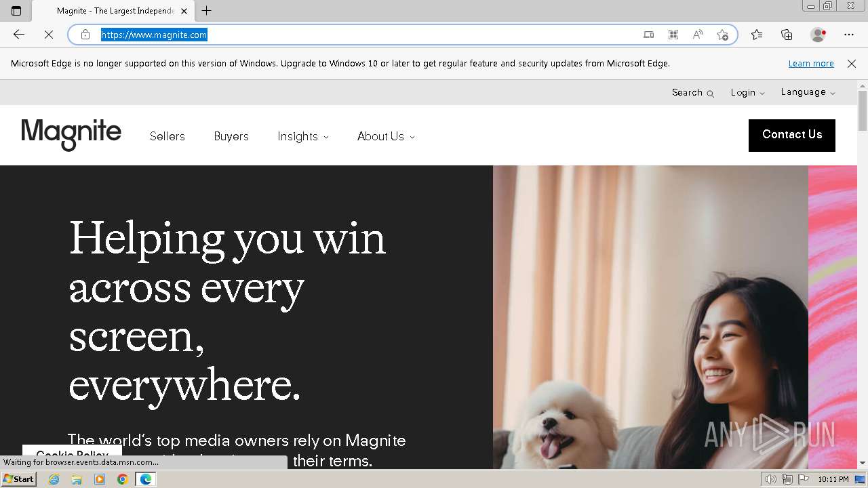
Task: Click the network tray icon
Action: point(787,479)
